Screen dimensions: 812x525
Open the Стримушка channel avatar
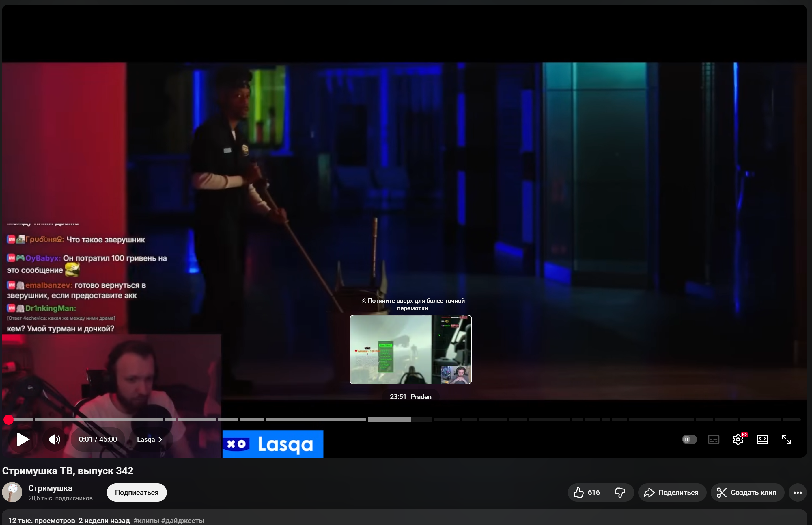tap(12, 492)
